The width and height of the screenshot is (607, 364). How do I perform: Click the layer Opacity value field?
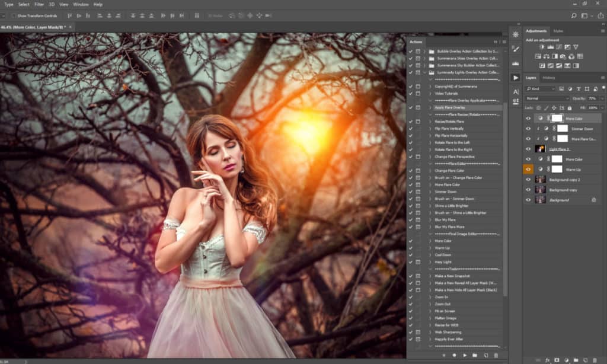pyautogui.click(x=592, y=98)
